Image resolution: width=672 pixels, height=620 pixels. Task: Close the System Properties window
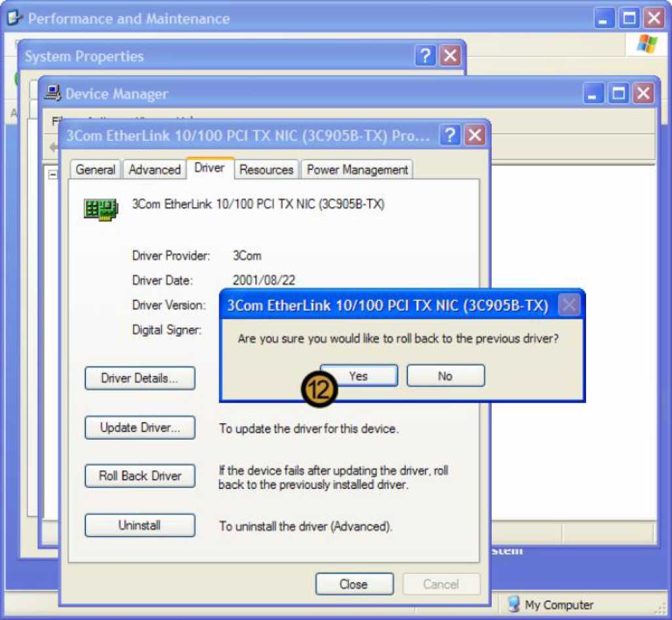pyautogui.click(x=450, y=56)
